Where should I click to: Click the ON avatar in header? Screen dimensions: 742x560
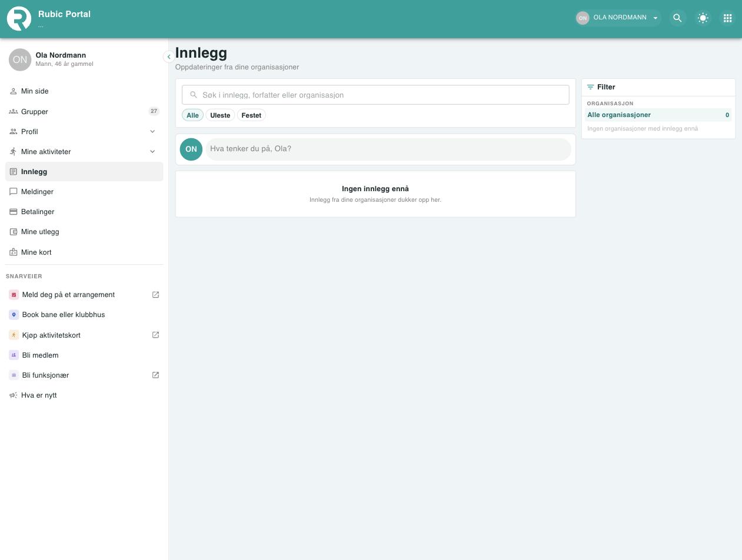[583, 18]
